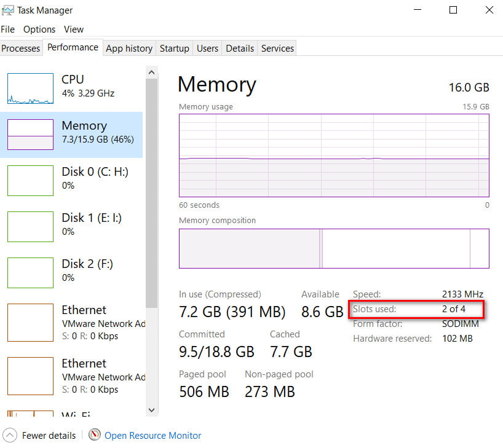Open the Options menu
503x448 pixels.
click(x=39, y=29)
